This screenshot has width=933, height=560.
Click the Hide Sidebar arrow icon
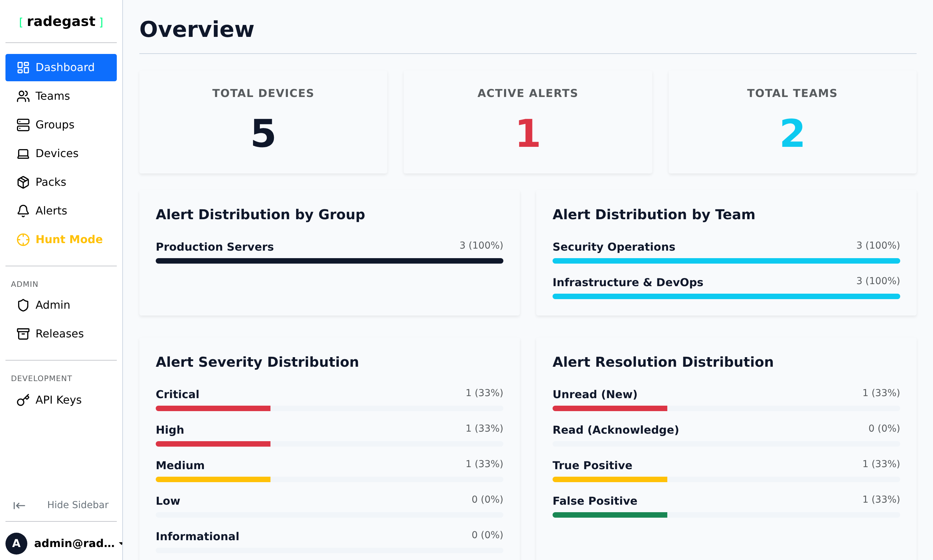19,505
